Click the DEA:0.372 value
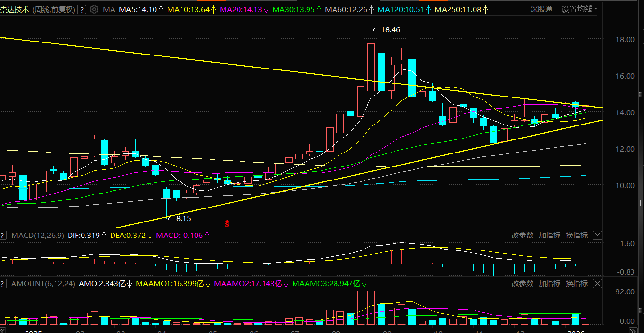Viewport: 644px width, 333px height. click(x=128, y=236)
